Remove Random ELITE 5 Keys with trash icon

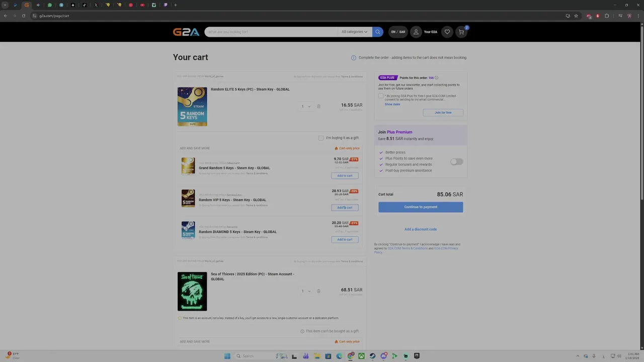318,106
